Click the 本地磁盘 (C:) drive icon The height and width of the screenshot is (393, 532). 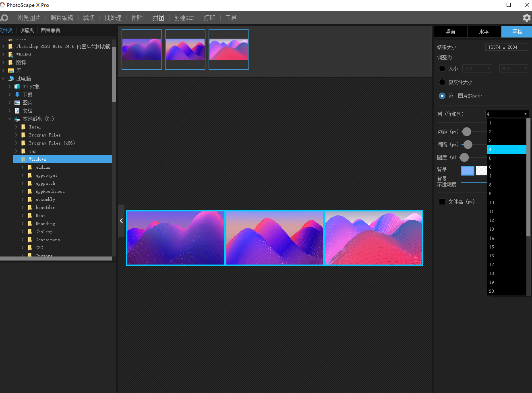coord(17,119)
